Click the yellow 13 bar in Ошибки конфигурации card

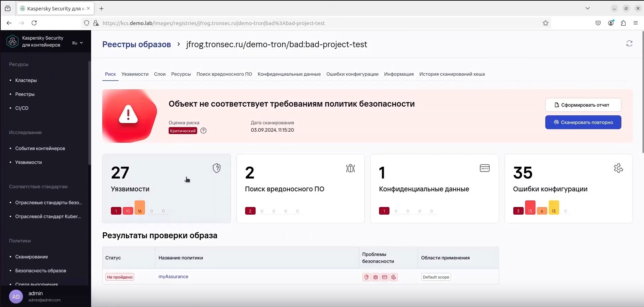[x=554, y=208]
